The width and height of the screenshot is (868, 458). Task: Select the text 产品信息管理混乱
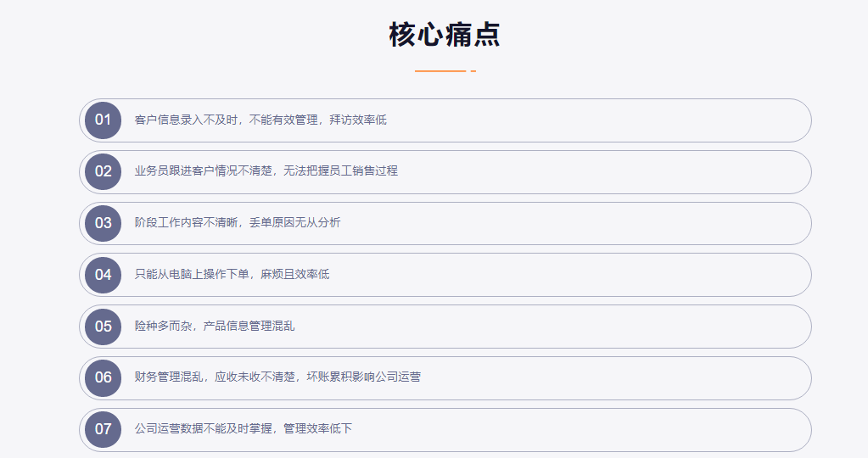click(249, 326)
